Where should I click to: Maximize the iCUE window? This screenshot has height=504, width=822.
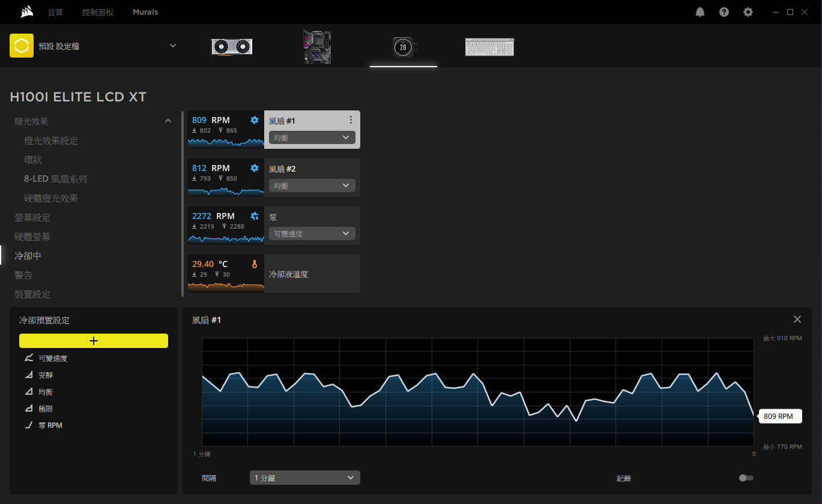[790, 12]
